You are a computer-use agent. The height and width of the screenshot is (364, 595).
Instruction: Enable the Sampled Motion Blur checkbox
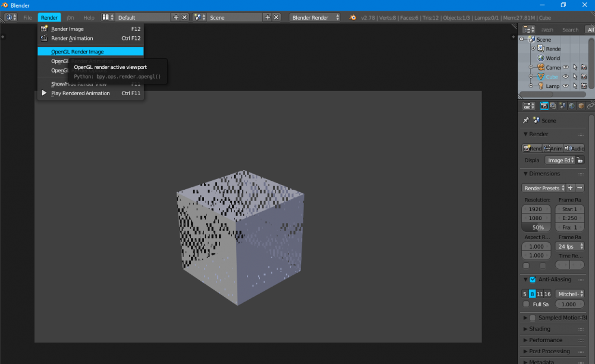[533, 318]
